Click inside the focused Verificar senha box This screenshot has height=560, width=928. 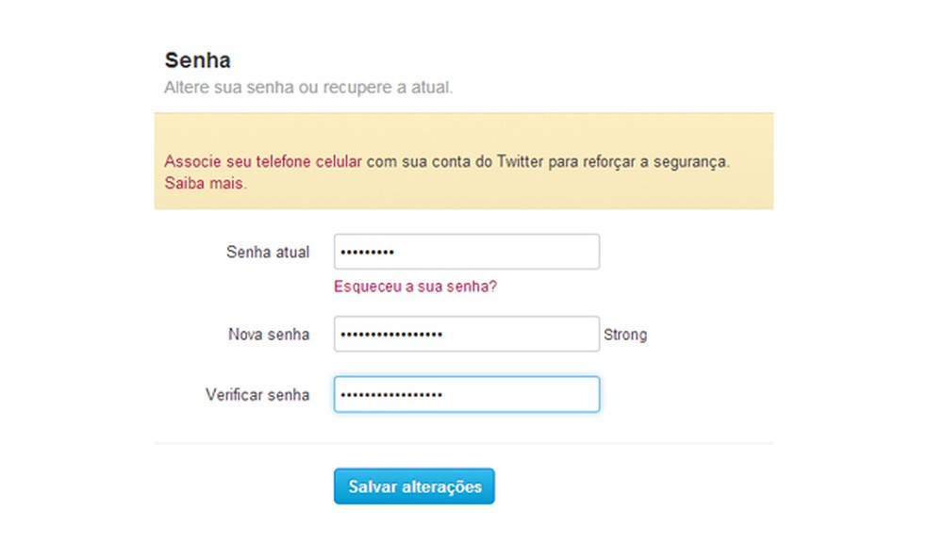pyautogui.click(x=466, y=394)
